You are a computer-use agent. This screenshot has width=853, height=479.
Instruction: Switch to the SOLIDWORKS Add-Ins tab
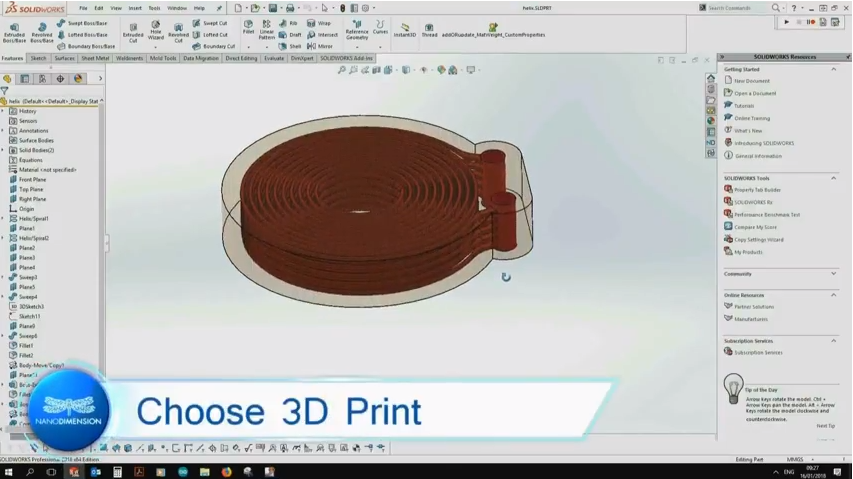[347, 58]
